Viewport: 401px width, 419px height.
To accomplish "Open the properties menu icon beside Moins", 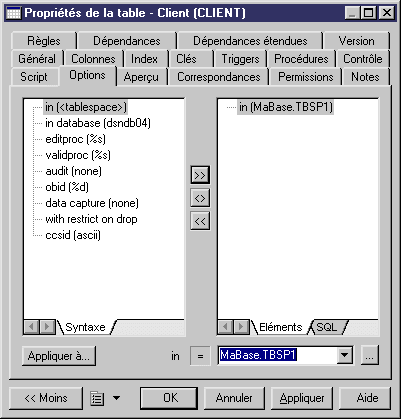I will coord(97,399).
